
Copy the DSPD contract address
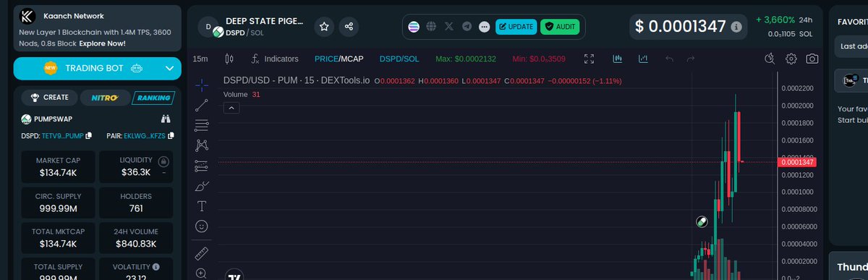pyautogui.click(x=88, y=135)
